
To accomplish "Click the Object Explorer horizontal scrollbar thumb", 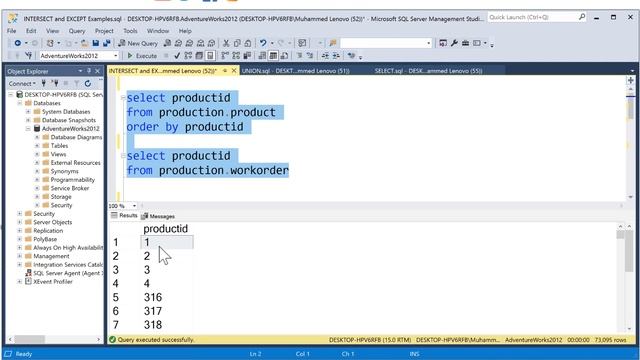I will (29, 339).
